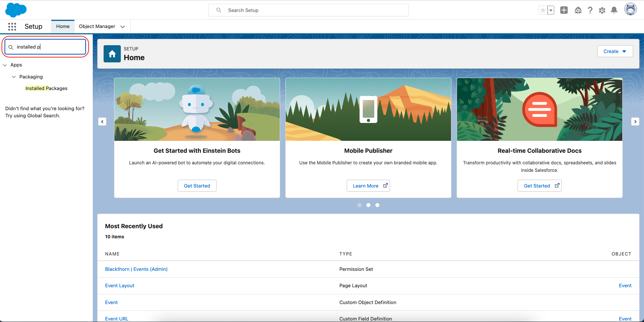Viewport: 644px width, 322px height.
Task: Open the Setup gear icon
Action: pyautogui.click(x=602, y=10)
